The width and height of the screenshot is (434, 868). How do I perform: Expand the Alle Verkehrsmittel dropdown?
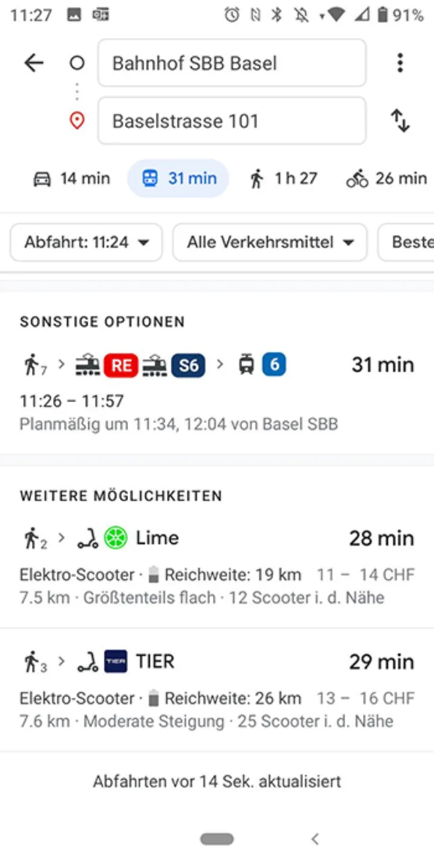pos(270,242)
